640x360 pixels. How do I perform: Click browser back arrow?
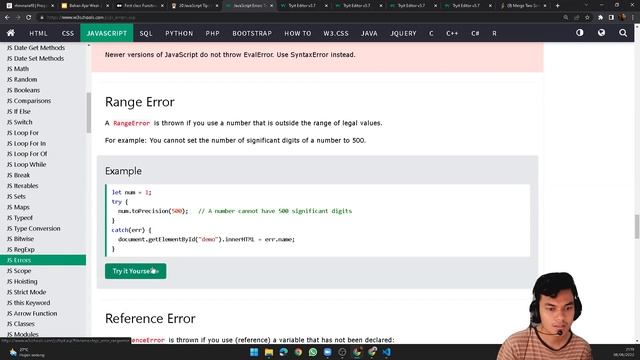click(x=7, y=18)
